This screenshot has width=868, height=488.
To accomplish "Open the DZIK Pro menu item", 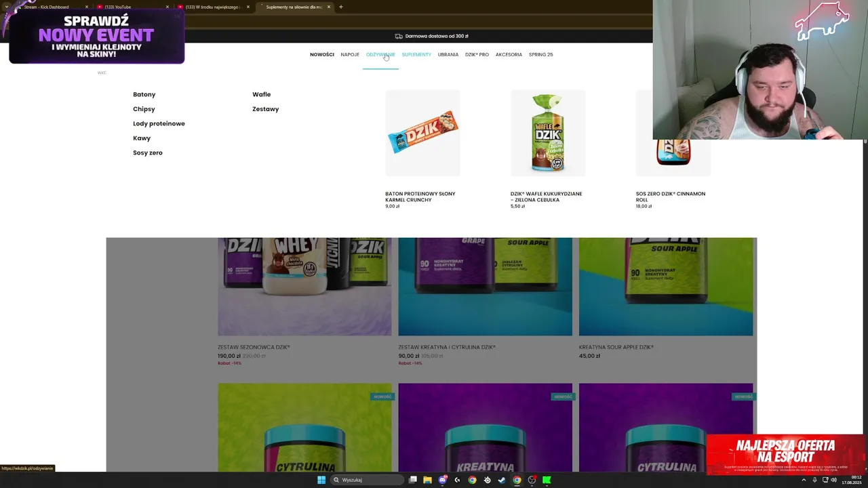I will pyautogui.click(x=477, y=54).
